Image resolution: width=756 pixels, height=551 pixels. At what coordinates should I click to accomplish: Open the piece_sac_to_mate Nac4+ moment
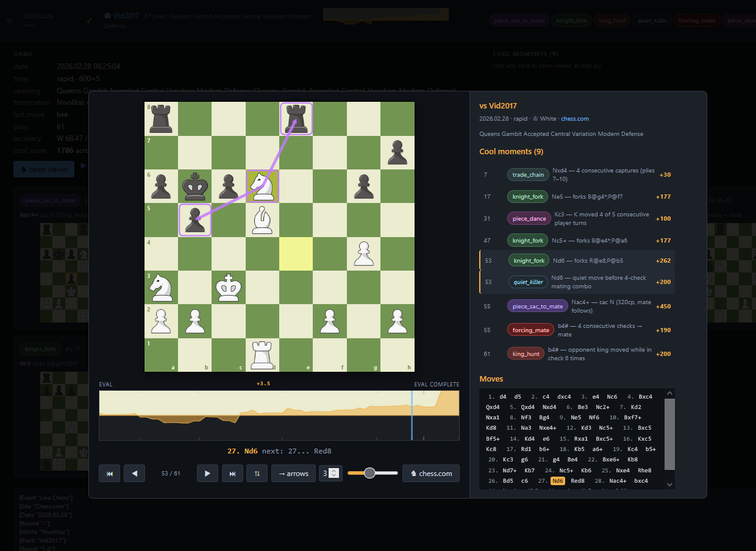click(x=577, y=307)
